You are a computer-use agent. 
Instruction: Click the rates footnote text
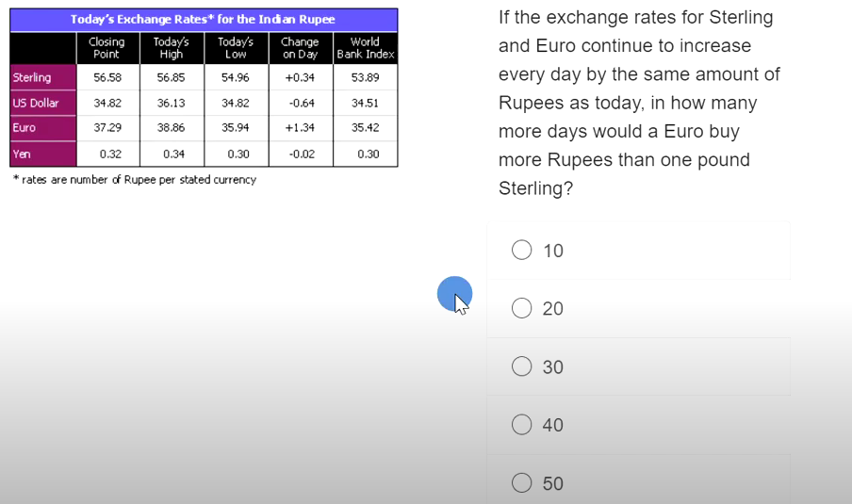135,180
